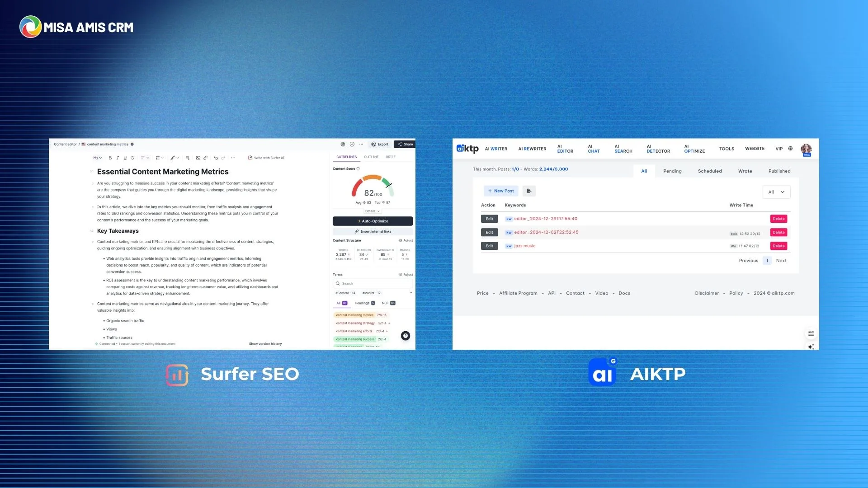
Task: Toggle italic formatting in Surfer SEO editor
Action: coord(118,158)
